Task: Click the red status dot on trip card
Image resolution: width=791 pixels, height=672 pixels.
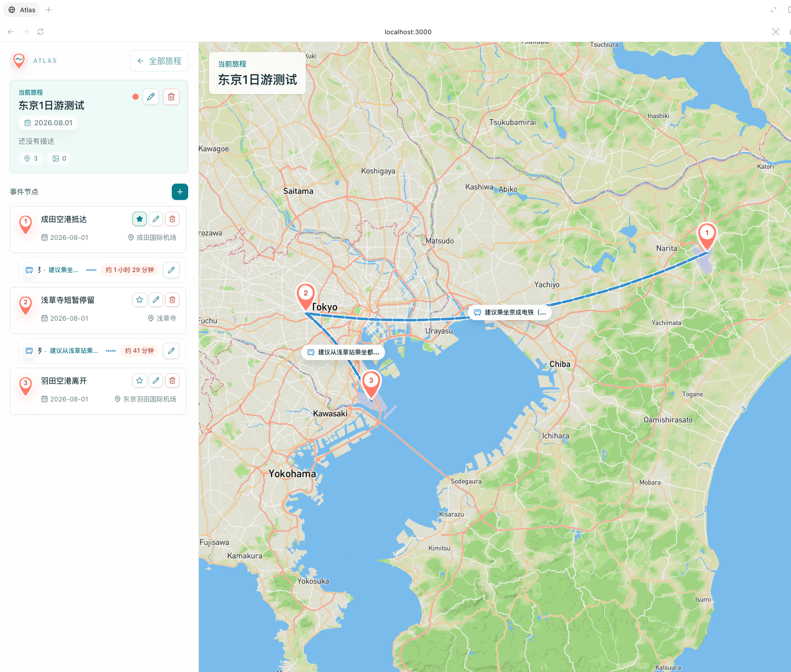Action: coord(135,97)
